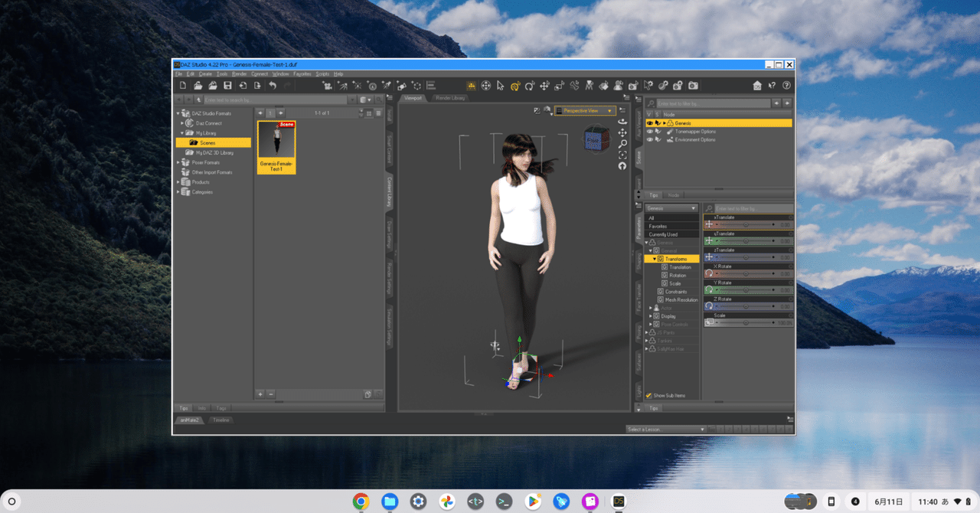Hide the Genesis node in the Scene pane
The image size is (980, 513).
click(651, 123)
